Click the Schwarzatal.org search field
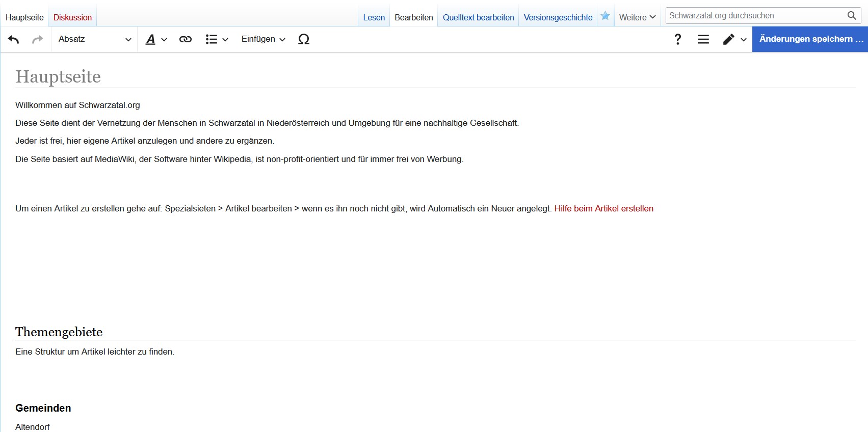The image size is (868, 432). click(755, 16)
